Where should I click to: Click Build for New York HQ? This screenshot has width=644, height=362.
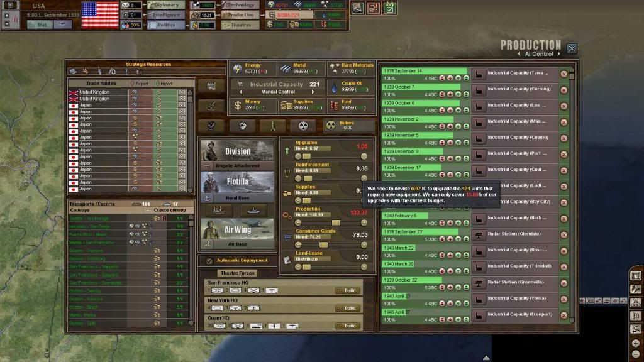coord(347,308)
